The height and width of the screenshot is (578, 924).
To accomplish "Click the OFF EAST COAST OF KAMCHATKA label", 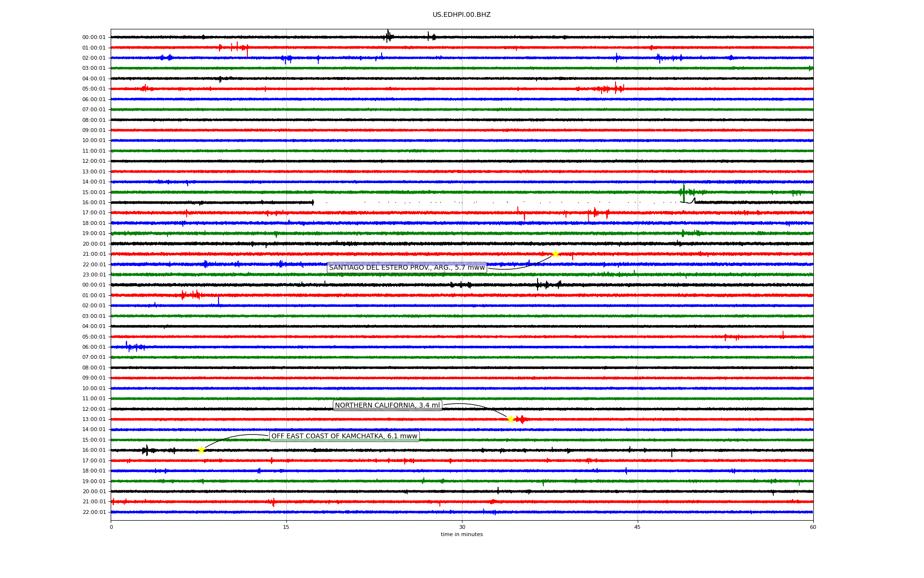I will pos(344,436).
